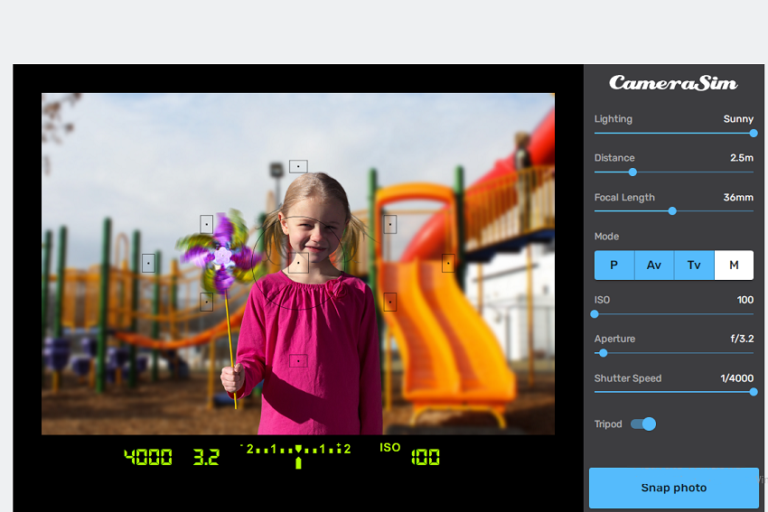Viewport: 768px width, 512px height.
Task: Click the ISO slider handle
Action: pos(595,314)
